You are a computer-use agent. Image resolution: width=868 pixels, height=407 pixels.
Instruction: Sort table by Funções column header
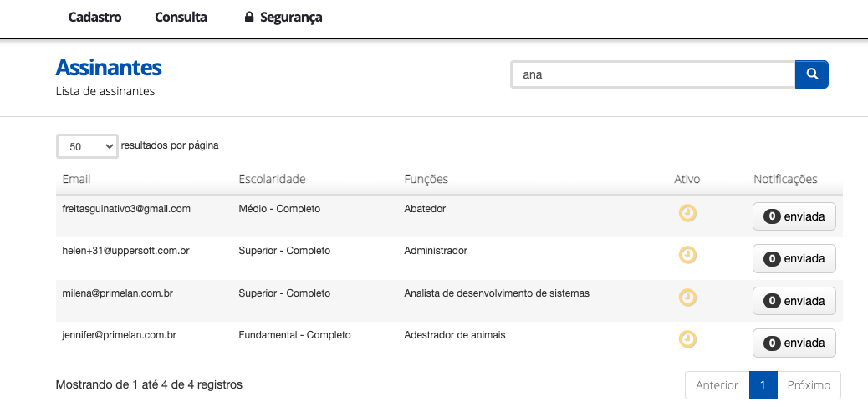click(x=426, y=179)
